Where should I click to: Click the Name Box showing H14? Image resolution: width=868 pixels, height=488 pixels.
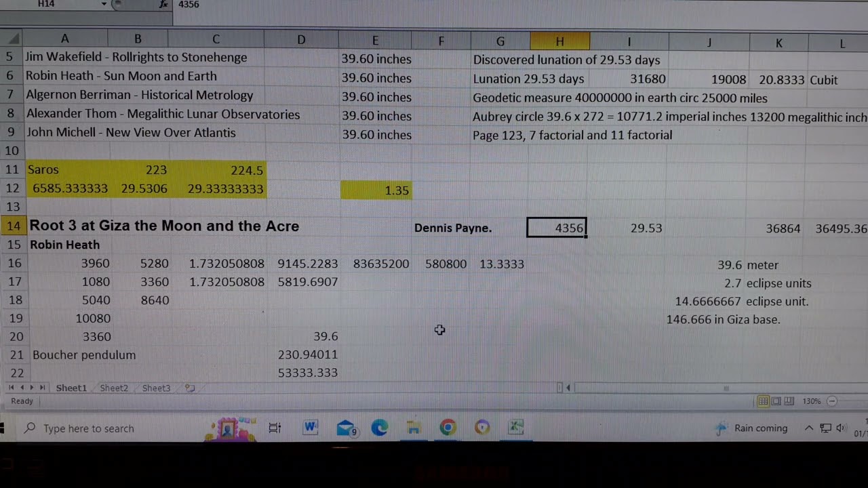[x=46, y=4]
